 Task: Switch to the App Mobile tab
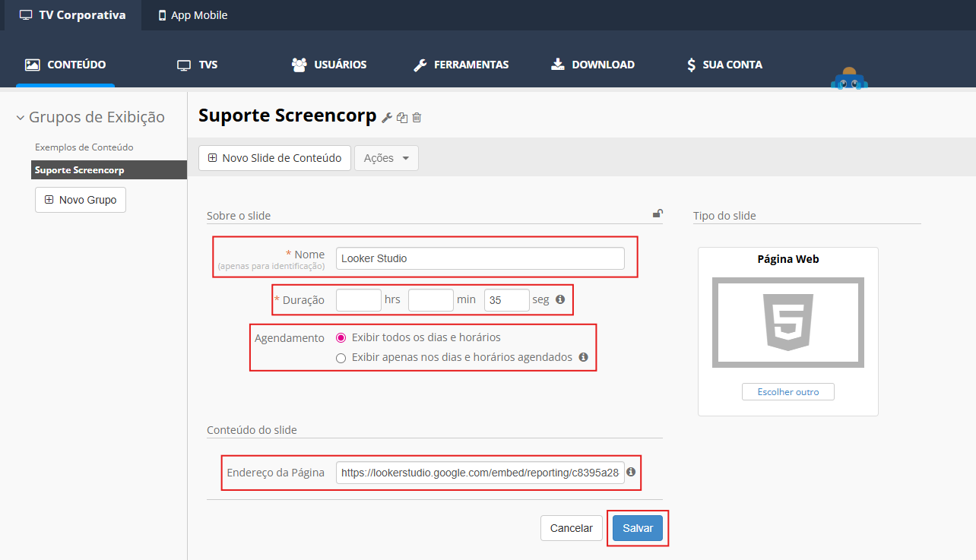[192, 15]
